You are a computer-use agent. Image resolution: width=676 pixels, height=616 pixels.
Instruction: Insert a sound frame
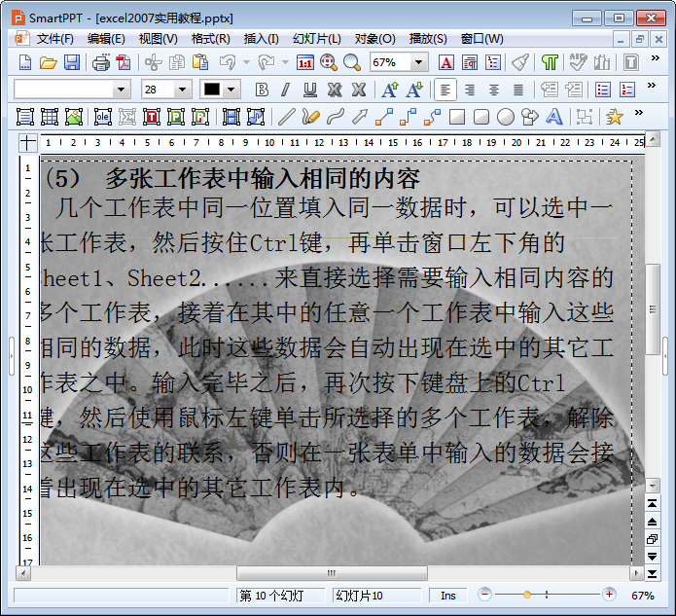tap(256, 117)
